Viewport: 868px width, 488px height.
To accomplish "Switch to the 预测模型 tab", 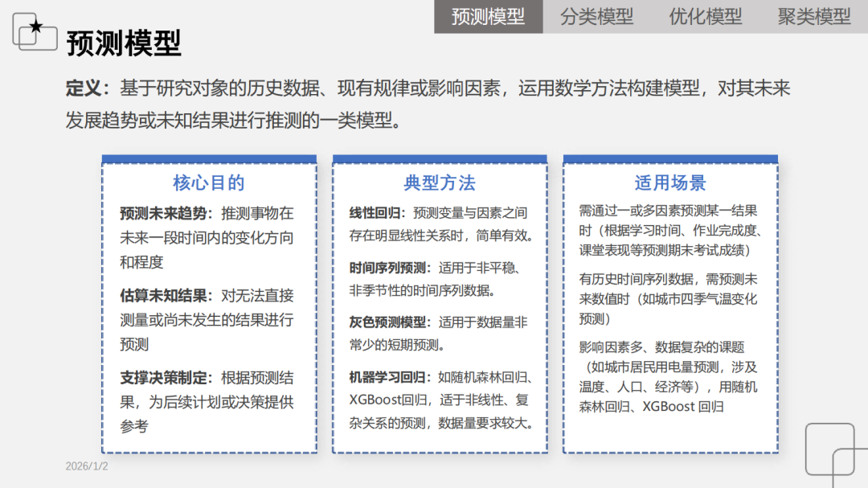I will [488, 16].
